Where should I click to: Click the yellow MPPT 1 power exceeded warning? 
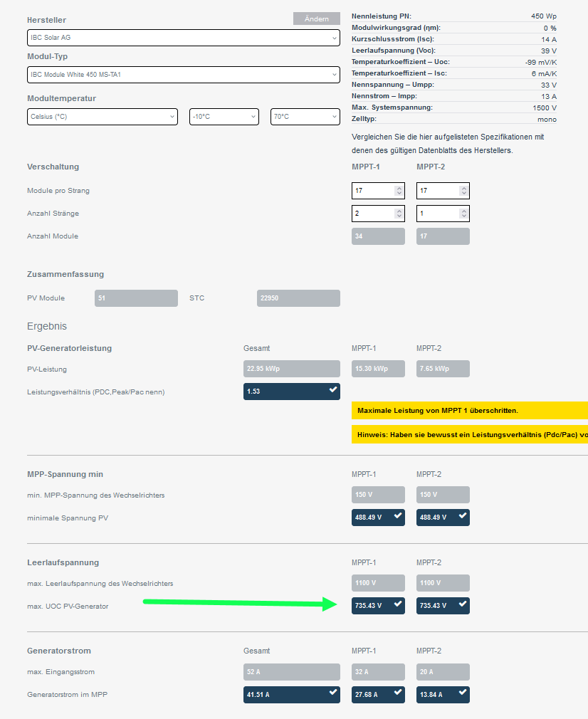470,410
